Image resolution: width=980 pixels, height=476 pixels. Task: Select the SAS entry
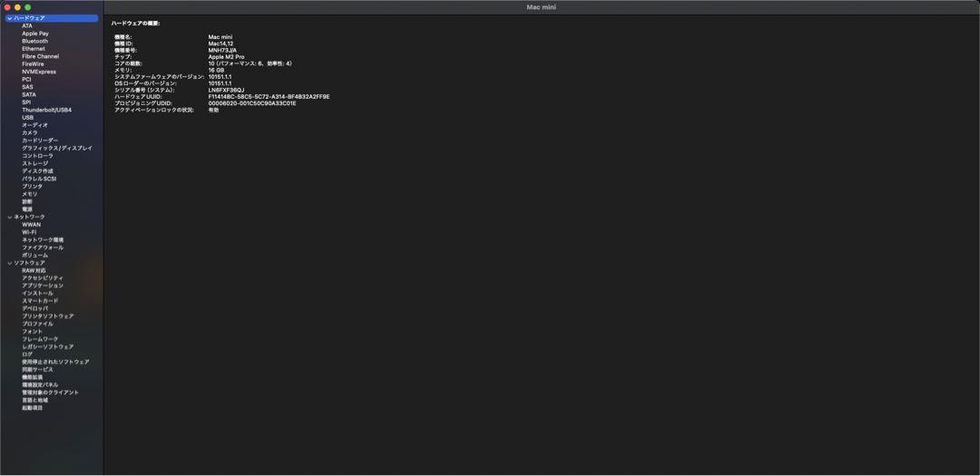27,87
